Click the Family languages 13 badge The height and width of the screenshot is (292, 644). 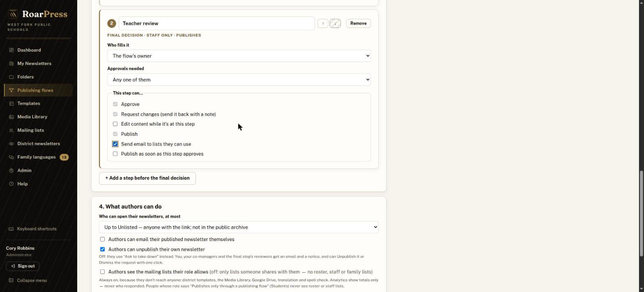tap(64, 157)
